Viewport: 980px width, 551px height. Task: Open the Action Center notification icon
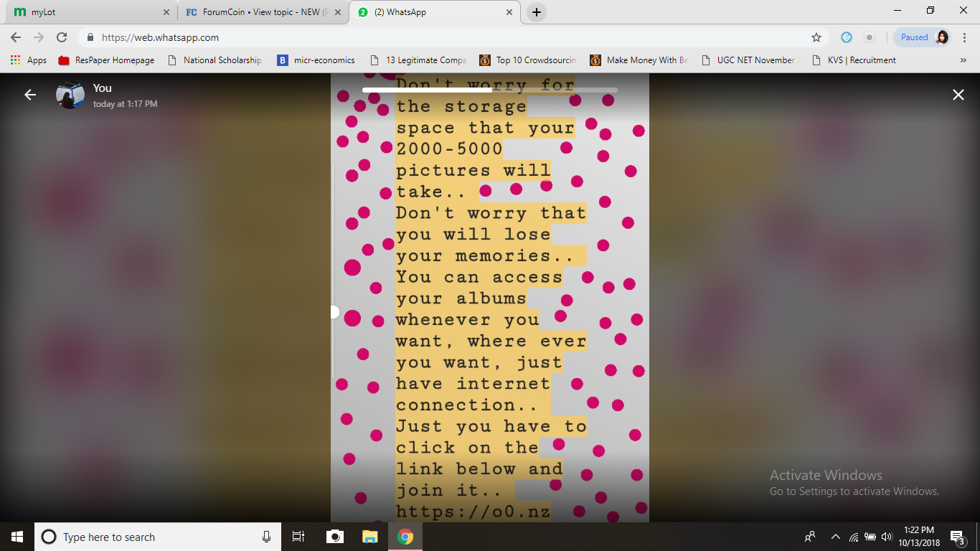pos(955,537)
